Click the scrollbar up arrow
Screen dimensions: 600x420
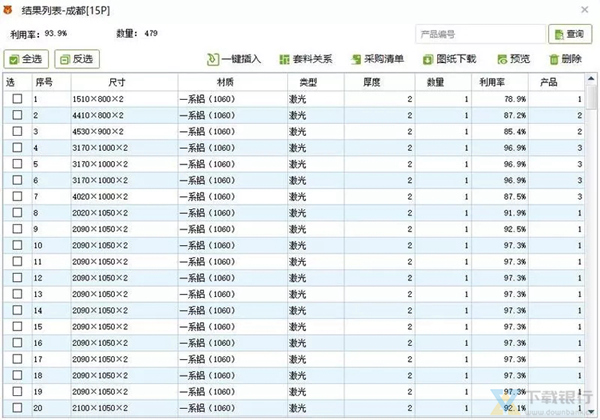[x=591, y=79]
